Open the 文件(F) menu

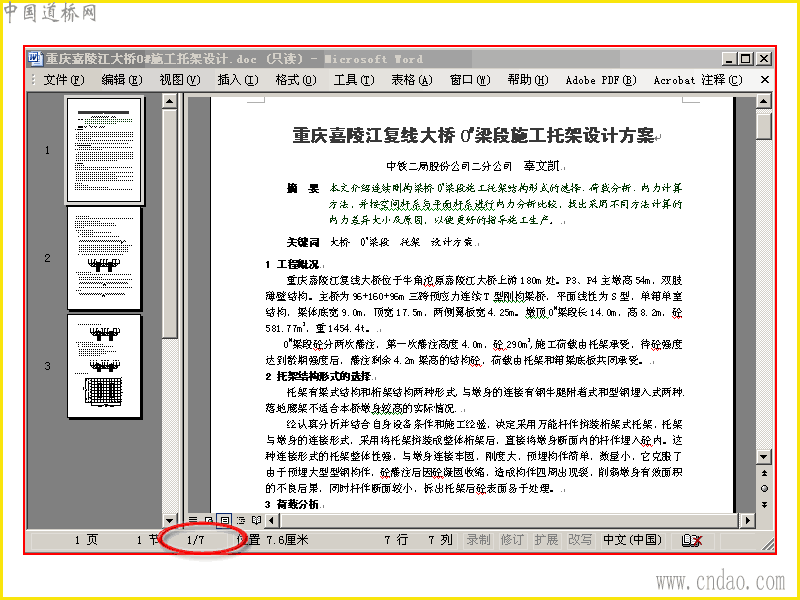coord(64,80)
